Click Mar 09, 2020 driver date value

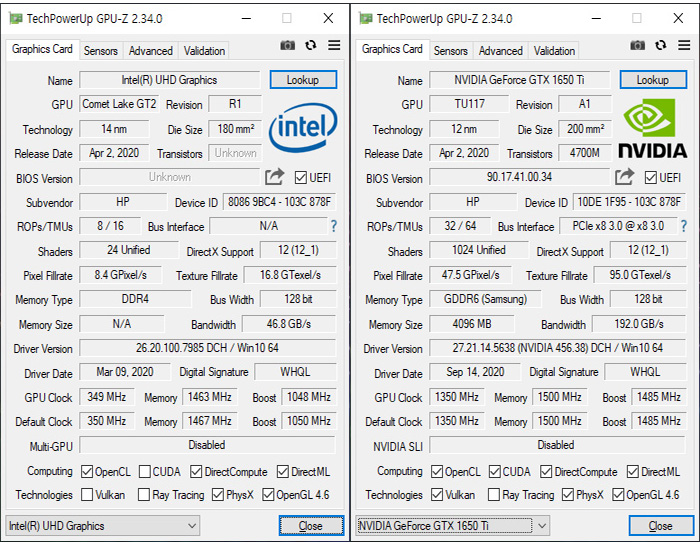point(125,372)
